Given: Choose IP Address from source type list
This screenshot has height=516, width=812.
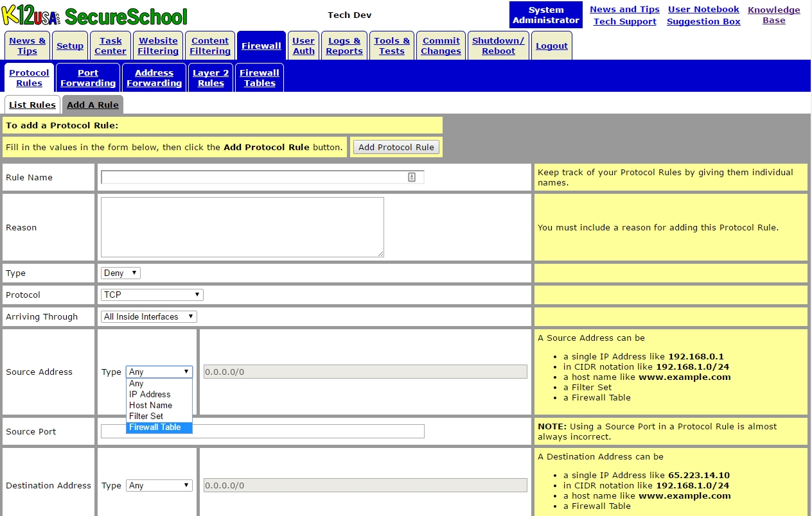Looking at the screenshot, I should tap(150, 394).
